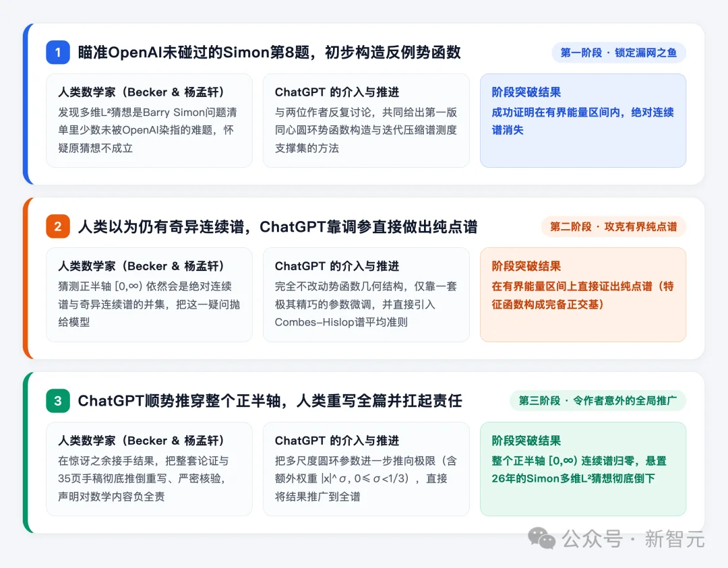
Task: Click '人类数学家' title in stage 1 card
Action: click(87, 92)
